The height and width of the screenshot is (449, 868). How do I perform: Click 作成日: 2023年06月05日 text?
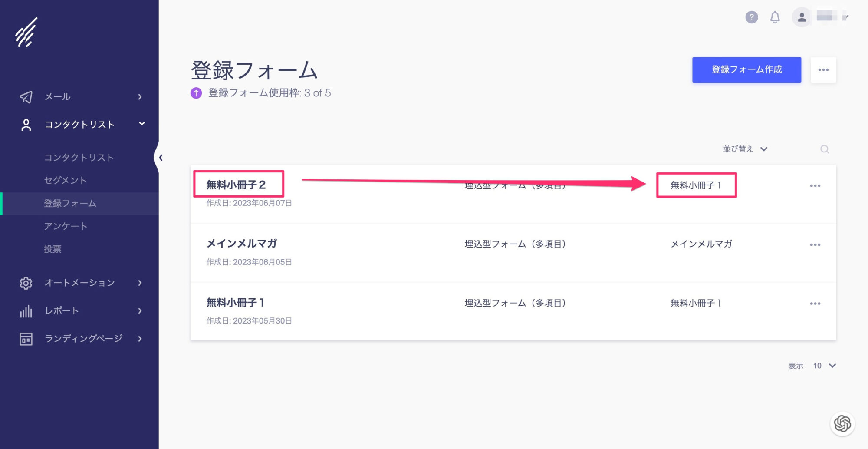(x=249, y=262)
